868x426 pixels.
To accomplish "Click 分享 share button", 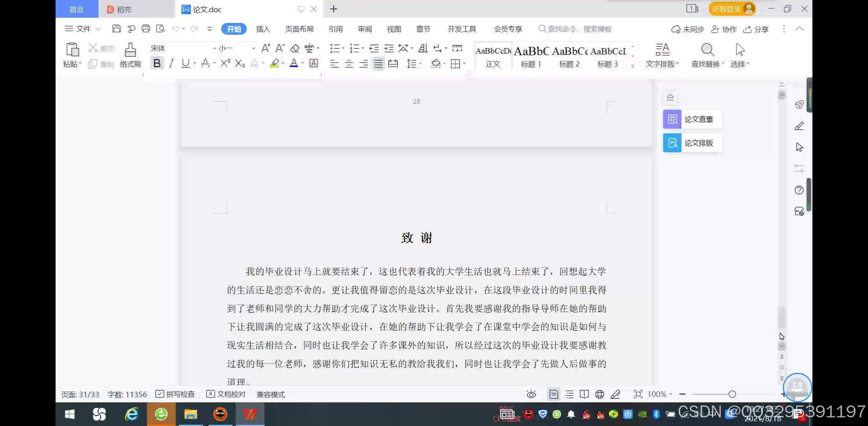I will click(x=756, y=29).
